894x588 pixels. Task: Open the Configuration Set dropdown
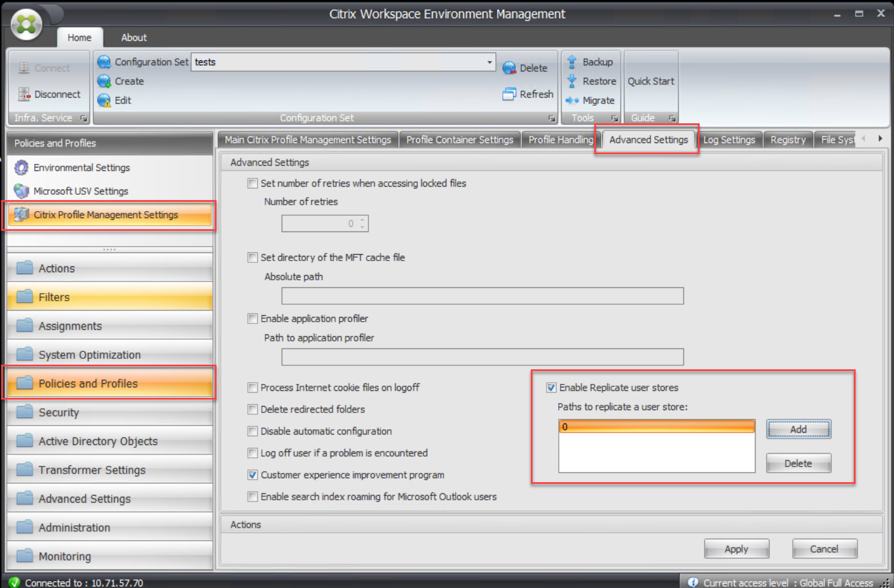tap(489, 62)
